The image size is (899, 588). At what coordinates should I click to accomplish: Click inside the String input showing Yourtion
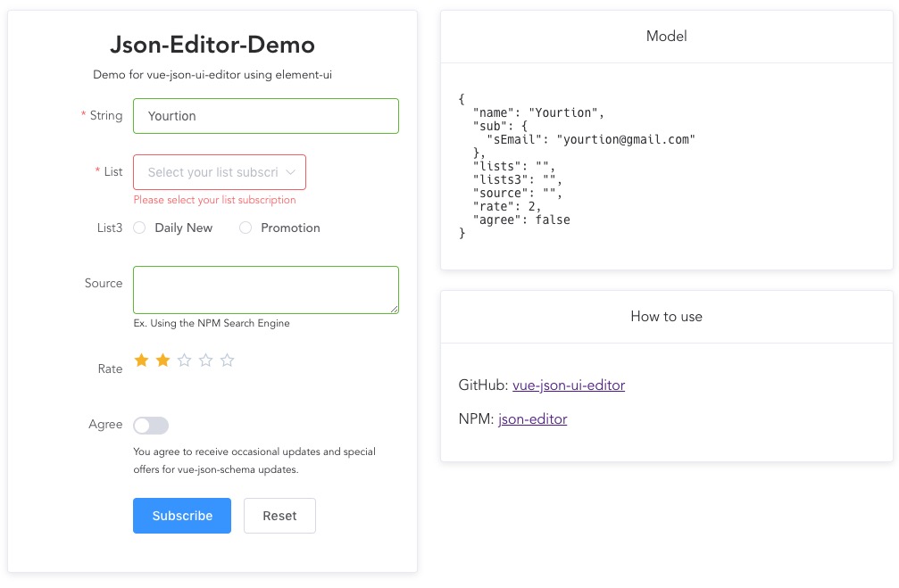pos(265,116)
